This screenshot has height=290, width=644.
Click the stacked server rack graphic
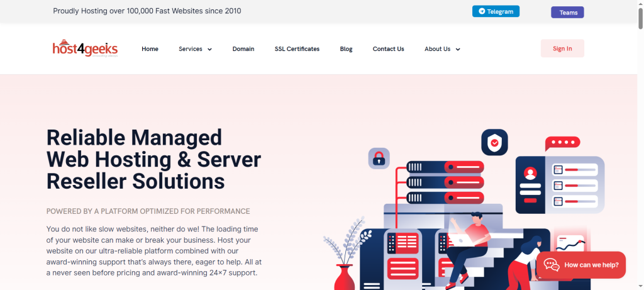click(x=445, y=182)
